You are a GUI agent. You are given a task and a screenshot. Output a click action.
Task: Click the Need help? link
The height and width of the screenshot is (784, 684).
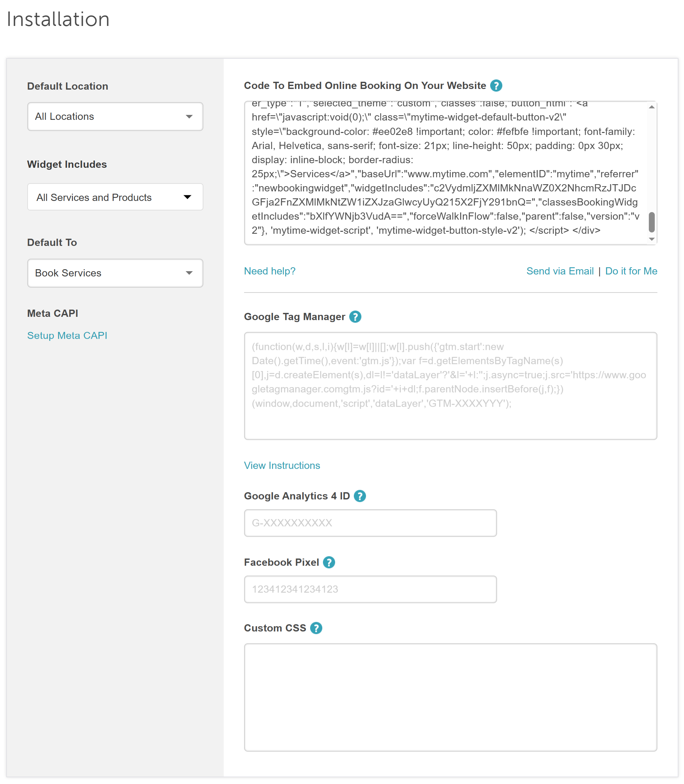click(x=269, y=271)
